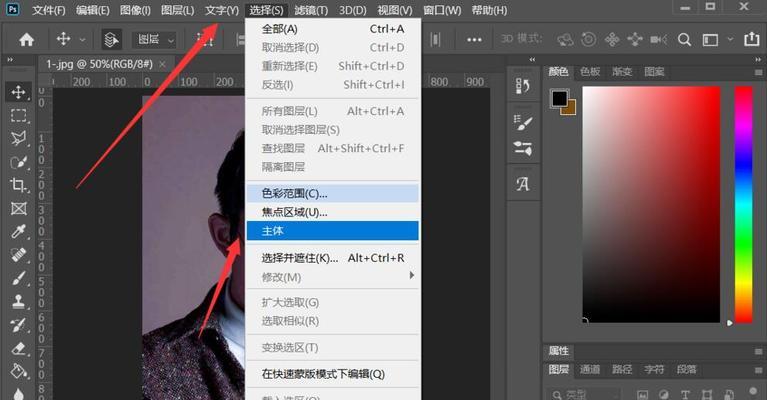Image resolution: width=767 pixels, height=400 pixels.
Task: Click the Search magnifier in options bar
Action: point(684,40)
